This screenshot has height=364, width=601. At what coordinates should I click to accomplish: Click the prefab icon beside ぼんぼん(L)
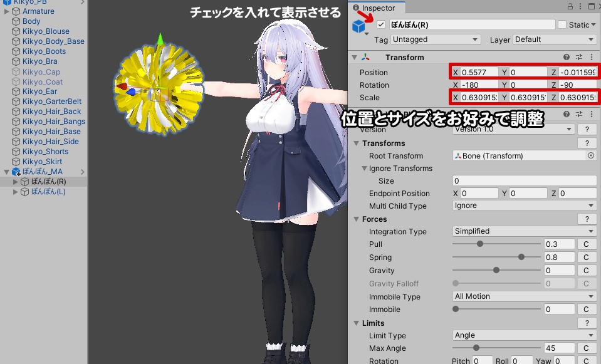[24, 192]
